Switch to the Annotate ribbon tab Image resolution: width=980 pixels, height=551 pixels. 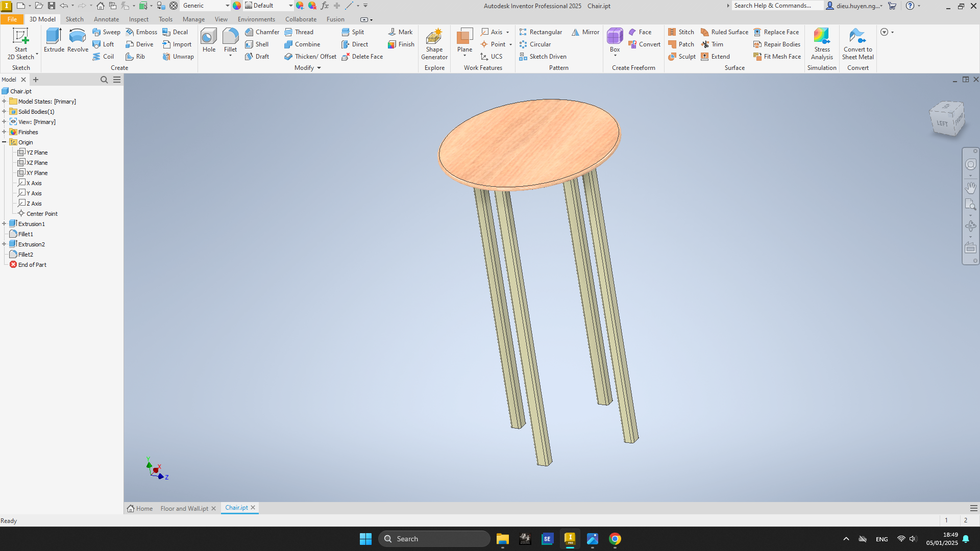(x=106, y=19)
